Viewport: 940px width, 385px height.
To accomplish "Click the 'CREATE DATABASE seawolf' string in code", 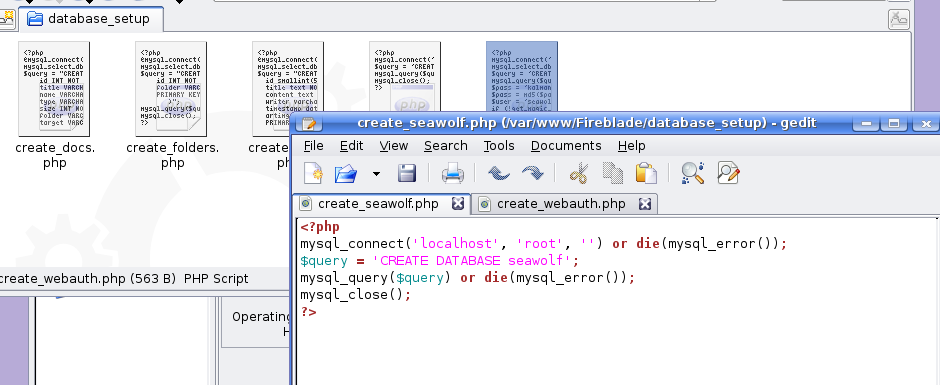I will tap(472, 261).
